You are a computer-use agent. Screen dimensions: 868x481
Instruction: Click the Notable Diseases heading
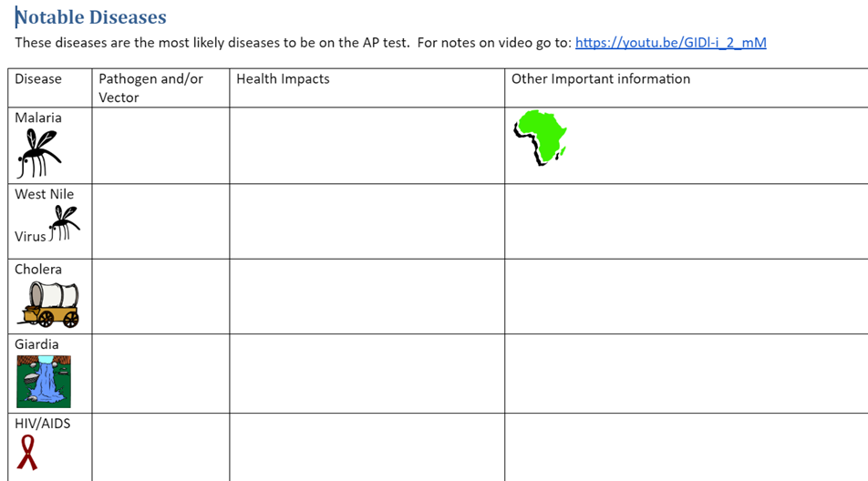tap(91, 17)
